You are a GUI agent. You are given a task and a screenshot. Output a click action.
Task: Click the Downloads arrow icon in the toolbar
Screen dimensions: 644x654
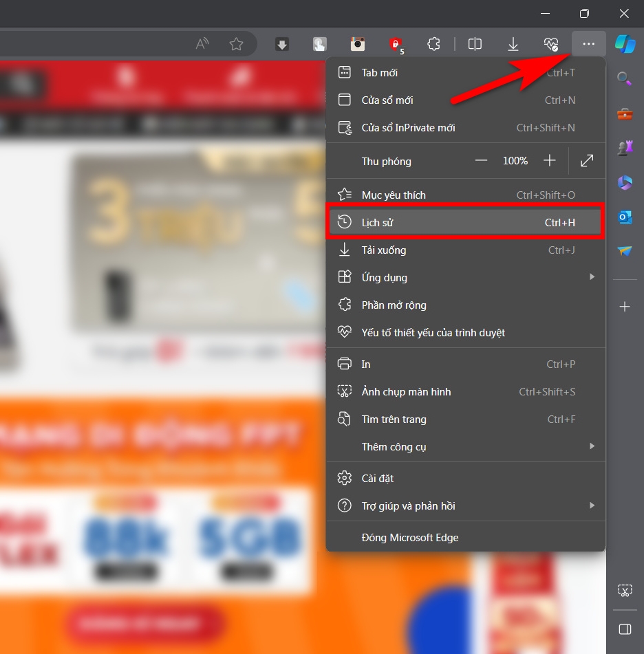click(513, 44)
